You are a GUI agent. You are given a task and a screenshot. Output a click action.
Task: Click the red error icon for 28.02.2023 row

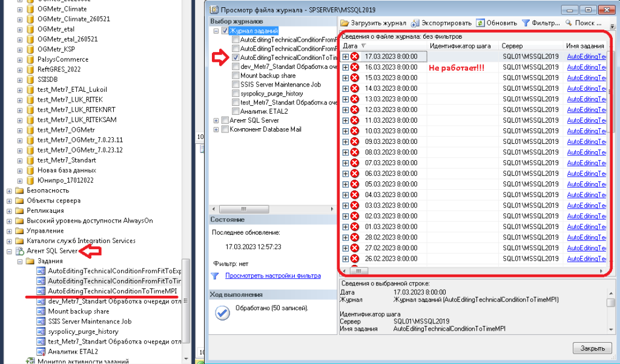click(x=355, y=237)
